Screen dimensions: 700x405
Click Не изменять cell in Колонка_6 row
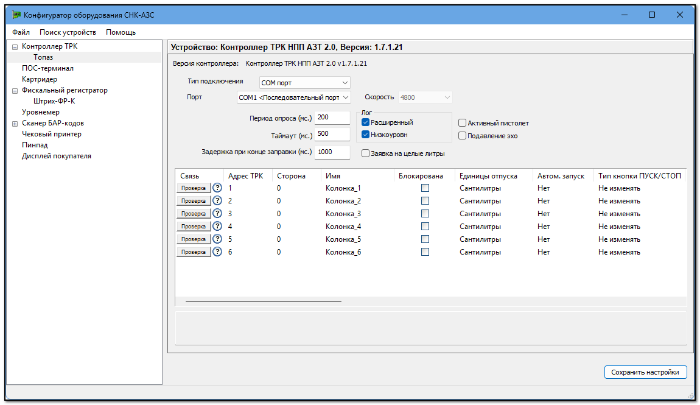point(619,252)
